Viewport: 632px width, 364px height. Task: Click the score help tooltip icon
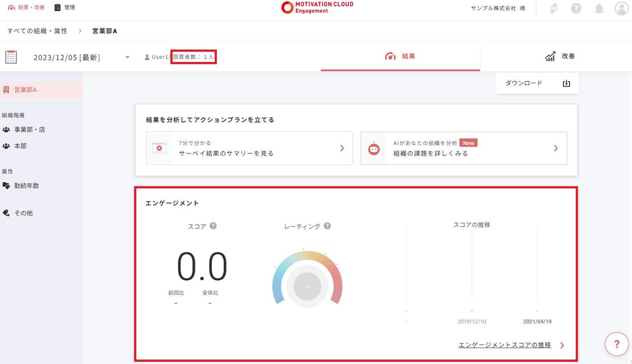(213, 226)
